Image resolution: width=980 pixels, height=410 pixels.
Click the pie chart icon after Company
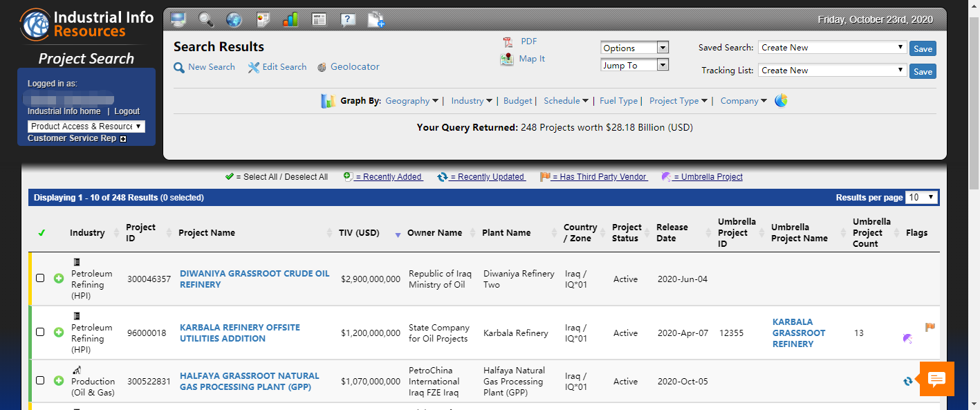coord(781,101)
